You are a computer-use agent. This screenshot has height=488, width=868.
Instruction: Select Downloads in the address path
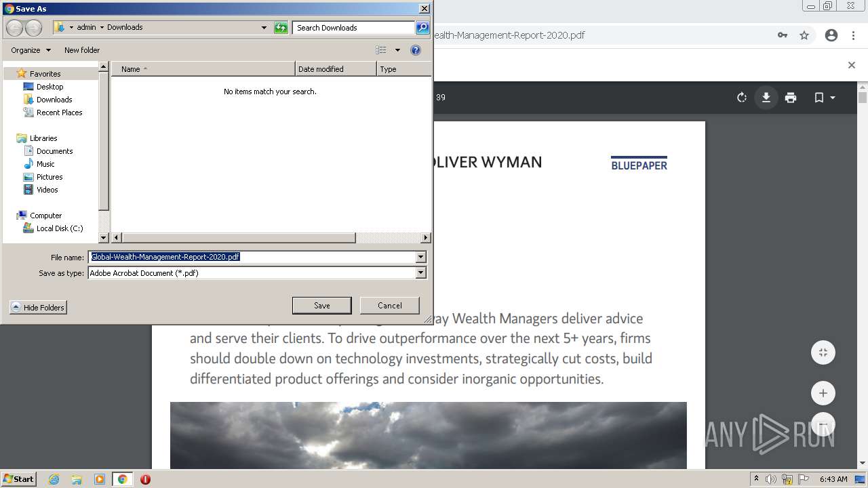coord(125,28)
